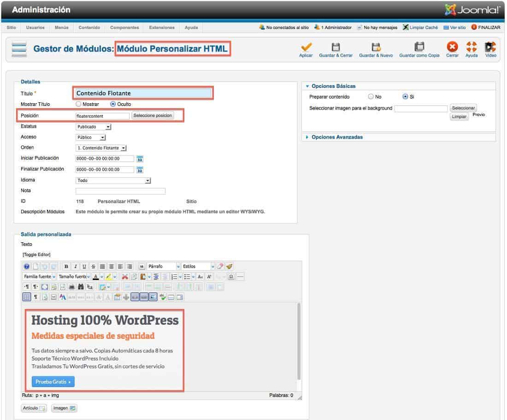The height and width of the screenshot is (420, 507).
Task: Click the editor vertical scrollbar
Action: [x=299, y=342]
